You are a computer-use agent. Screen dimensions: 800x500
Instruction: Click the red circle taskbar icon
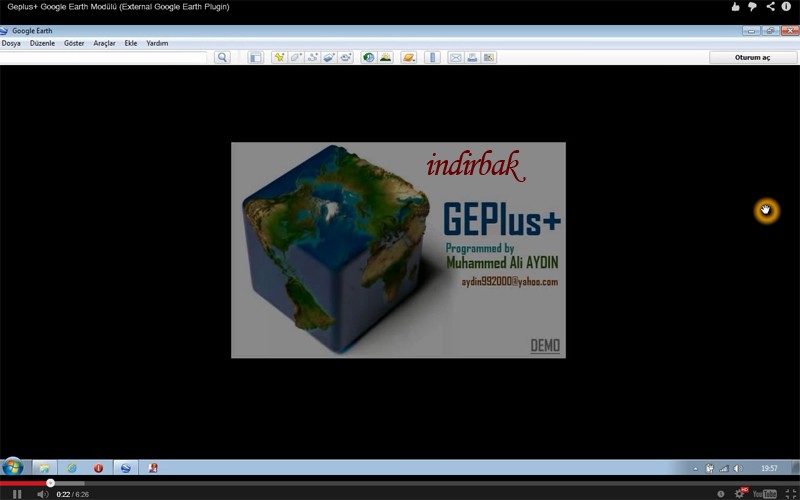click(x=98, y=467)
